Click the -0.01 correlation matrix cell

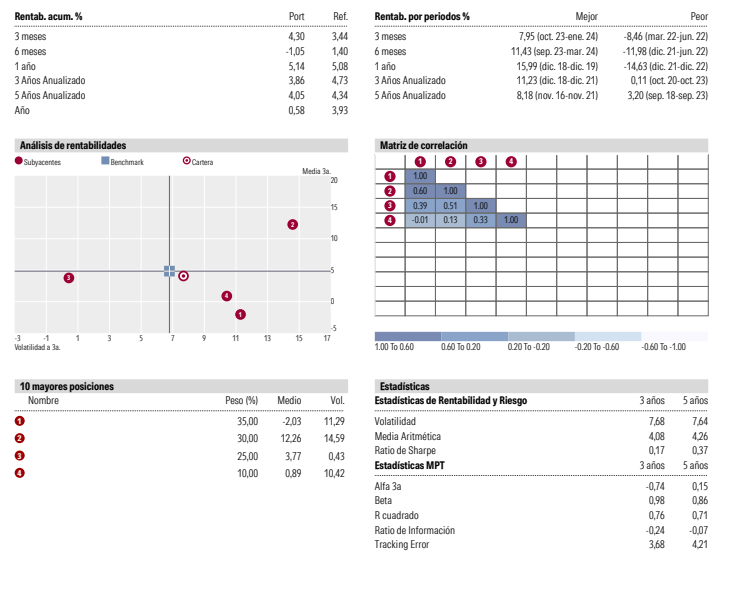point(420,220)
